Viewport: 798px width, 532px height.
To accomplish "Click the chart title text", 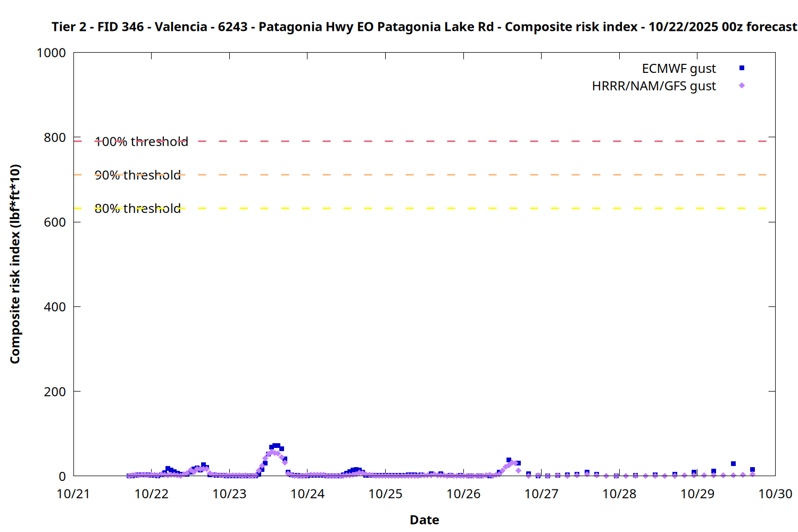I will [x=424, y=27].
